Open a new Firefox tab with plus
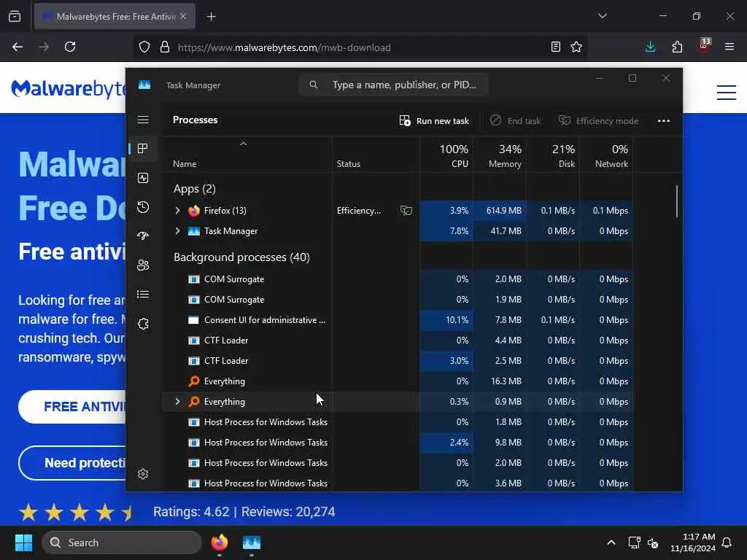747x560 pixels. pos(211,17)
